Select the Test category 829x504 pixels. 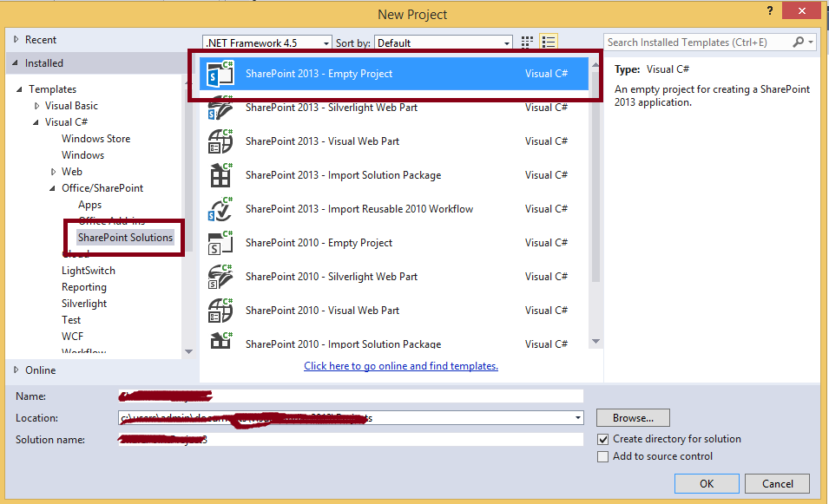coord(71,319)
